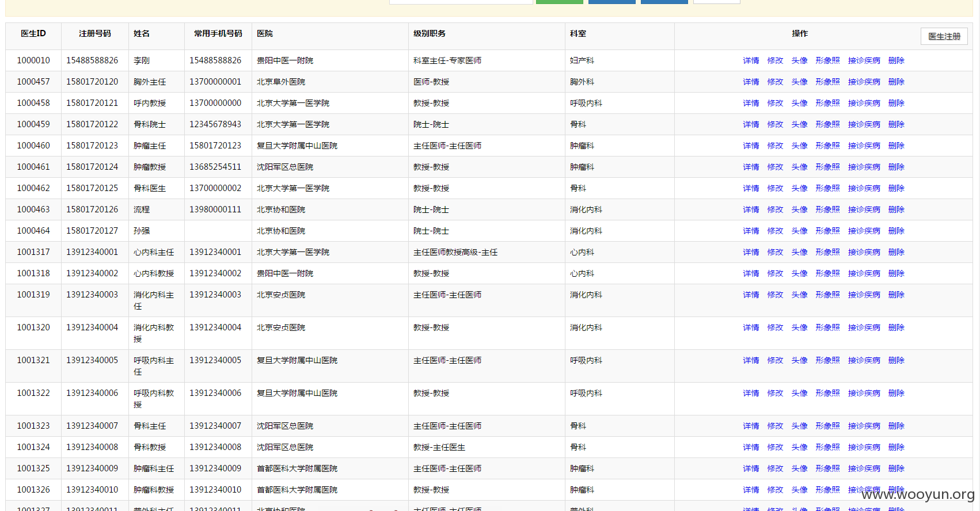This screenshot has width=980, height=511.
Task: Open 详情 for doctor 骨科医生
Action: [751, 188]
